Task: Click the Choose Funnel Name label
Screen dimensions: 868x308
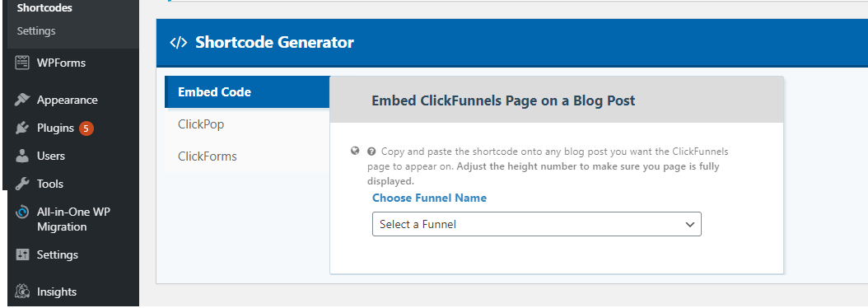Action: pyautogui.click(x=430, y=198)
